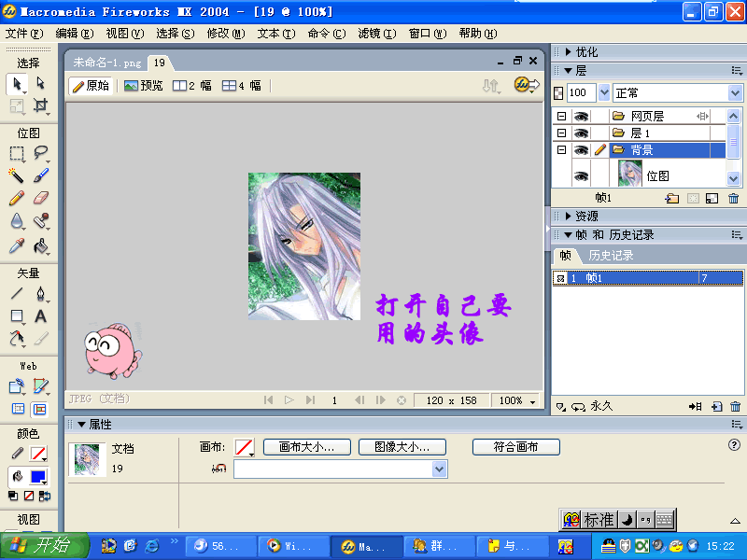Choose the Slice web tool
747x560 pixels.
(40, 386)
